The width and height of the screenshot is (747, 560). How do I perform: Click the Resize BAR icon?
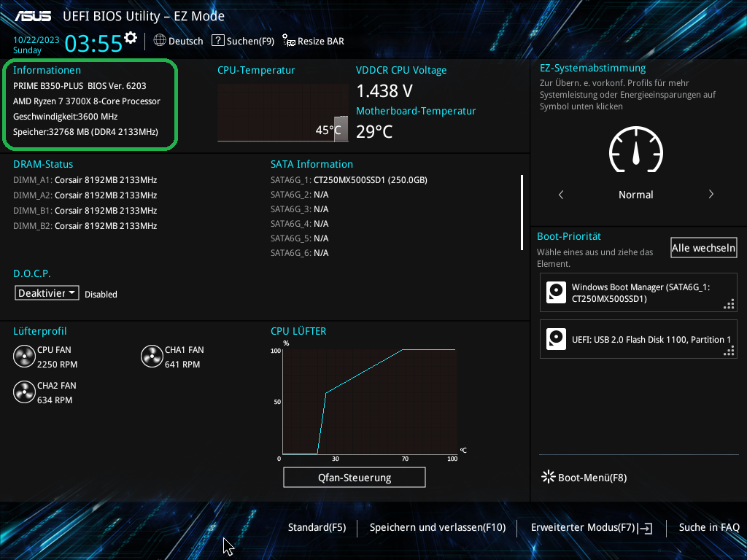[289, 41]
